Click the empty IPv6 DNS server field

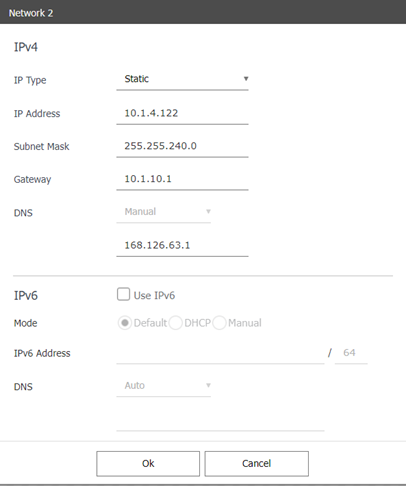tap(220, 421)
